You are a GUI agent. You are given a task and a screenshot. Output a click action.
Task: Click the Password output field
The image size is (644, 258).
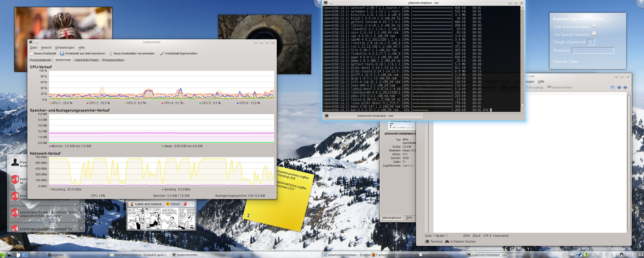coord(592,50)
